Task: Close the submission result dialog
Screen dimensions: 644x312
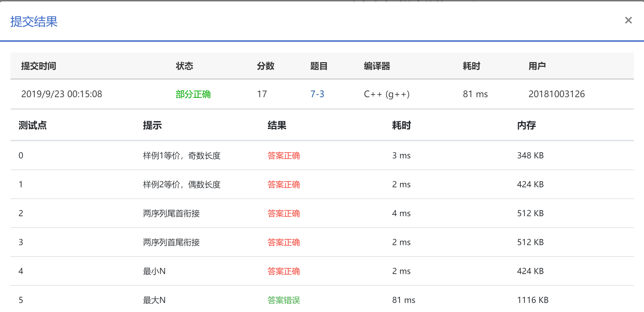Action: point(628,21)
